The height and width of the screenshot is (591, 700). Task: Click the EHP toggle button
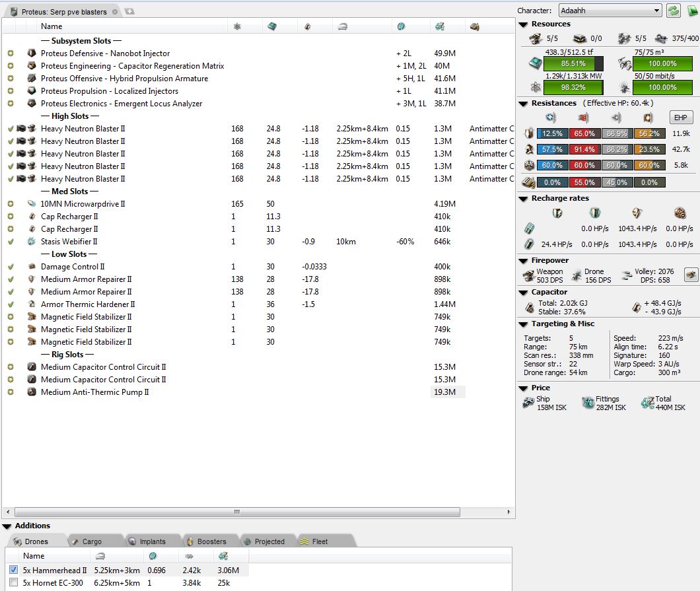coord(681,118)
